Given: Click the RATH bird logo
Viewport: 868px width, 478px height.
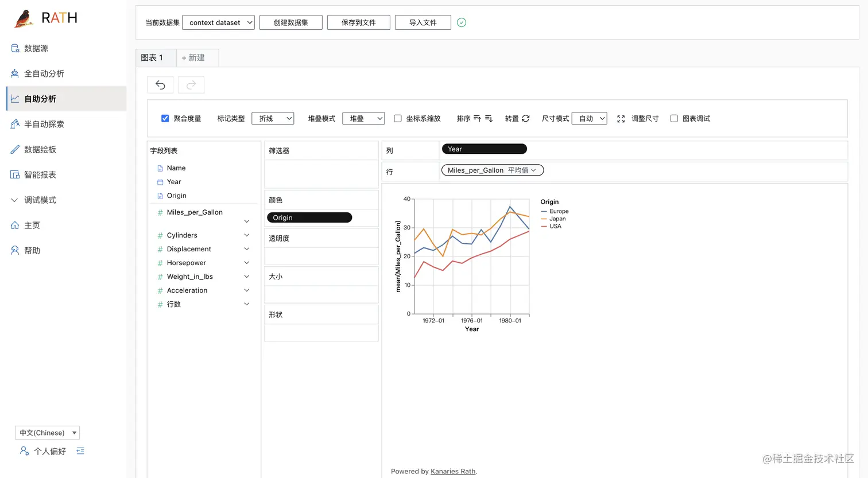Looking at the screenshot, I should pos(23,18).
